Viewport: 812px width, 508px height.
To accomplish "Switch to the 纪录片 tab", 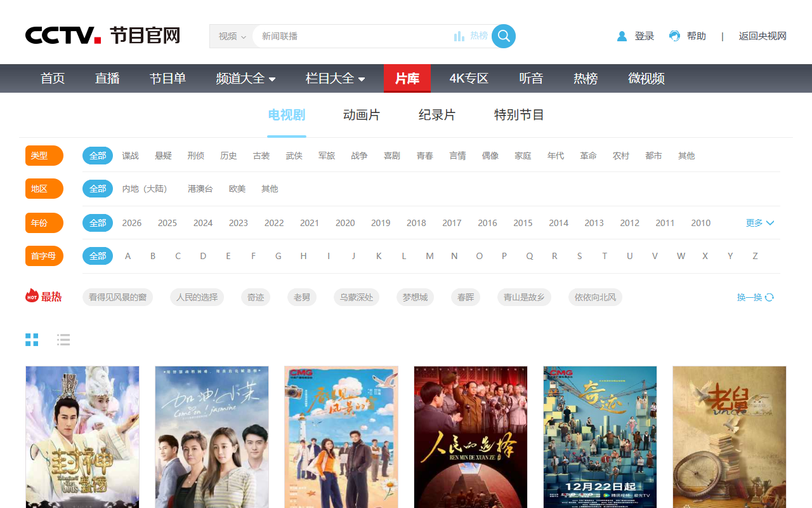I will point(437,115).
